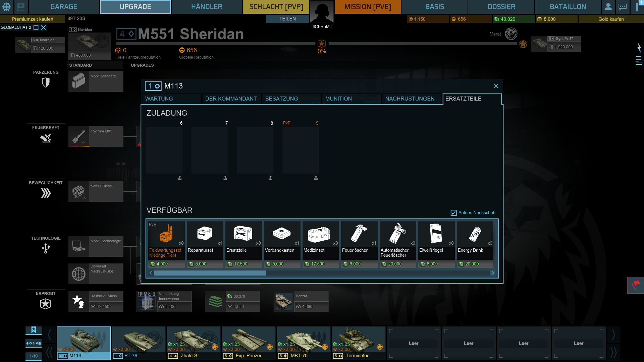Click the Beweglichkeit chevrons icon

coord(46,193)
